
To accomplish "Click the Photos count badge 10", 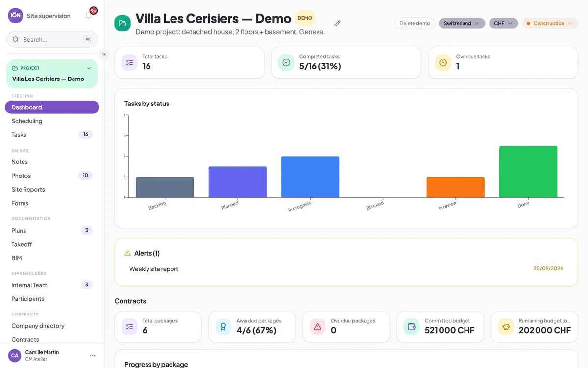I will coord(85,175).
